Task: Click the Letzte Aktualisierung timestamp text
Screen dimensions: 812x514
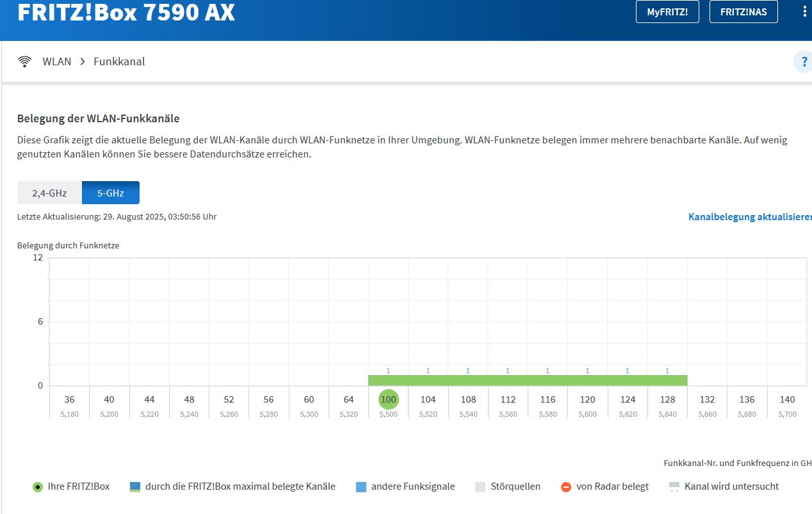Action: click(117, 217)
